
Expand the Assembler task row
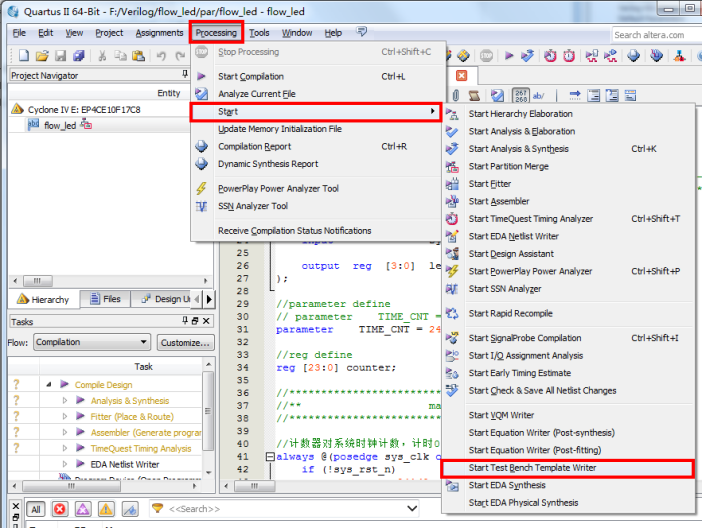65,432
